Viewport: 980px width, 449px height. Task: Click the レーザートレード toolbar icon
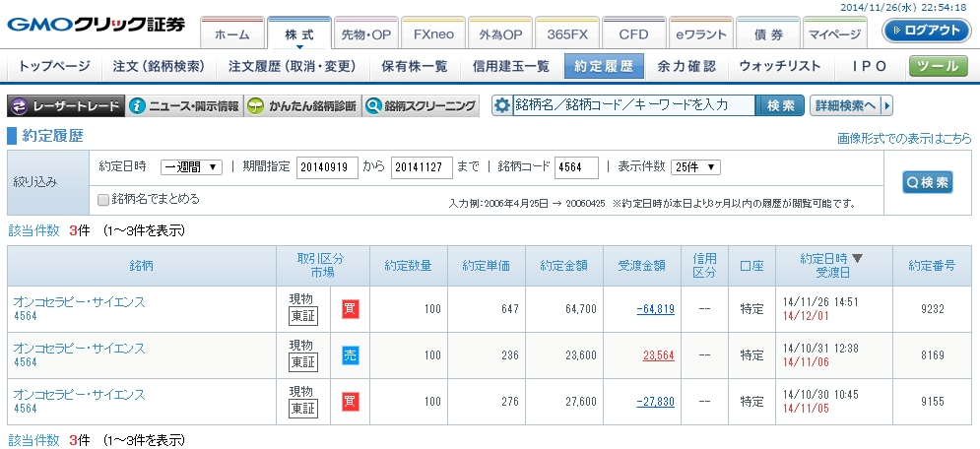pyautogui.click(x=66, y=105)
